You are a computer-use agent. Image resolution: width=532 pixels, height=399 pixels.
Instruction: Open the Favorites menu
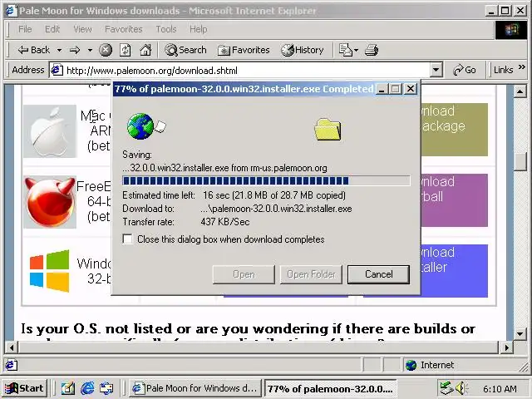coord(124,29)
